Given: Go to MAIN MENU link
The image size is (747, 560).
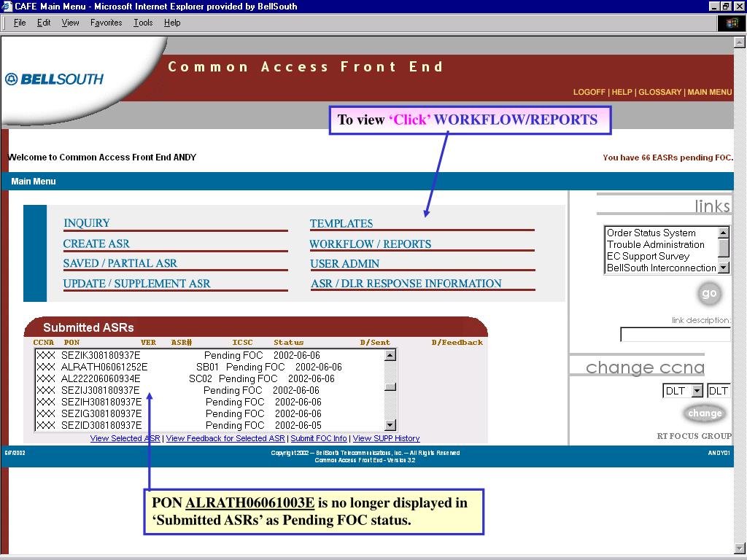Looking at the screenshot, I should (x=709, y=92).
